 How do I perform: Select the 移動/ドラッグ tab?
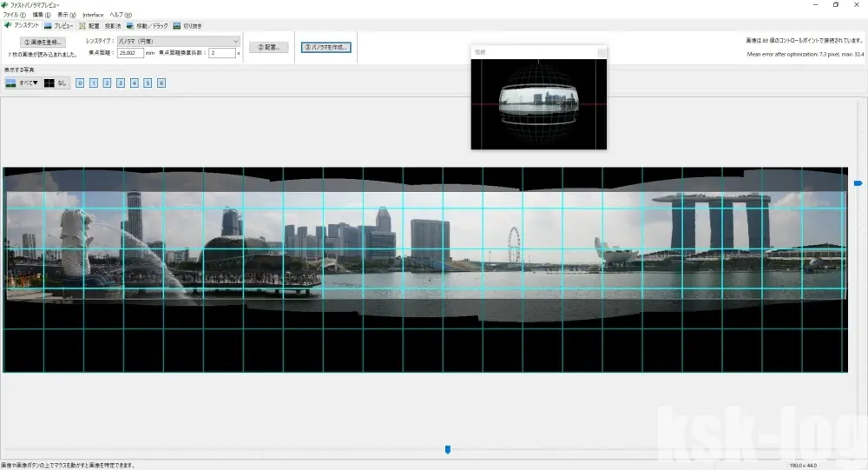pyautogui.click(x=148, y=26)
